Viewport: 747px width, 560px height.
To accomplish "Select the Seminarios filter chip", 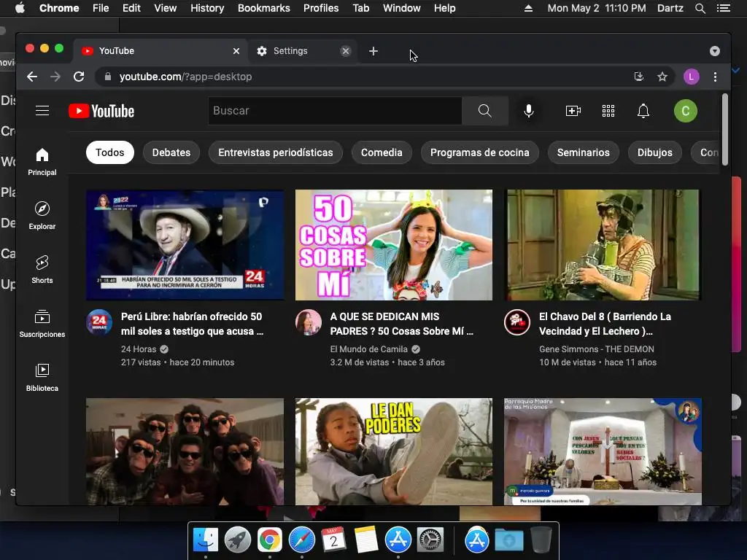I will [583, 152].
